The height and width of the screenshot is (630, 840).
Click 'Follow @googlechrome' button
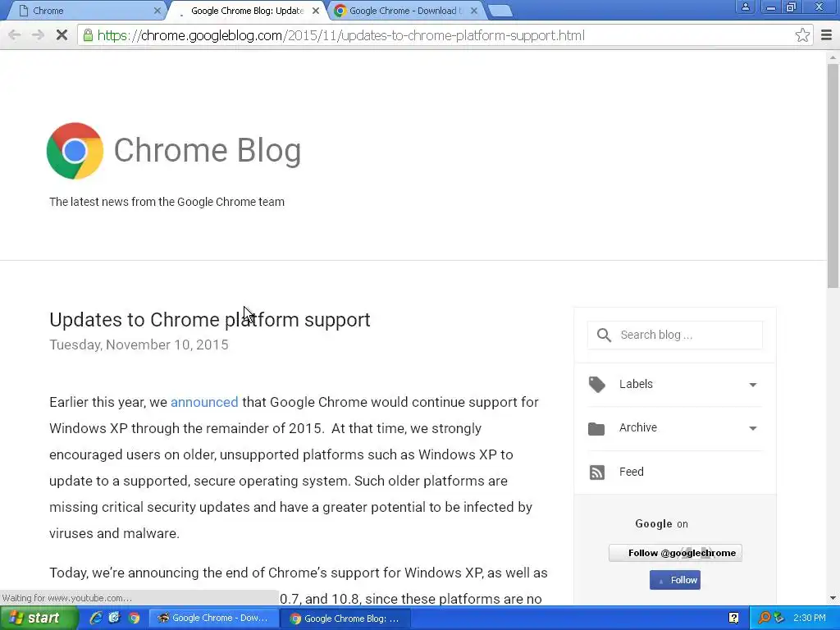pos(675,553)
